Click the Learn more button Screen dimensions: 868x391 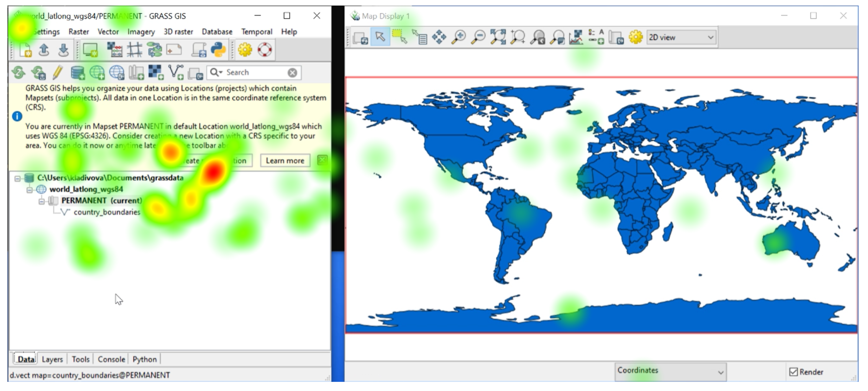coord(285,161)
